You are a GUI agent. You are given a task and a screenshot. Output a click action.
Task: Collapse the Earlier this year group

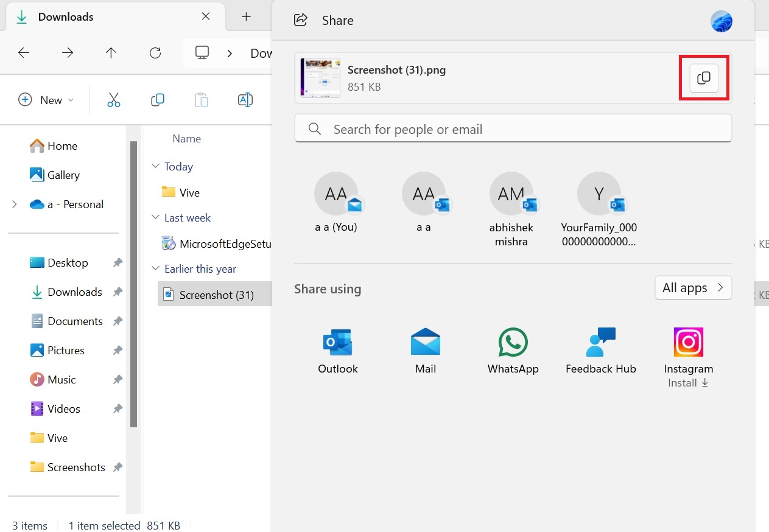point(155,268)
